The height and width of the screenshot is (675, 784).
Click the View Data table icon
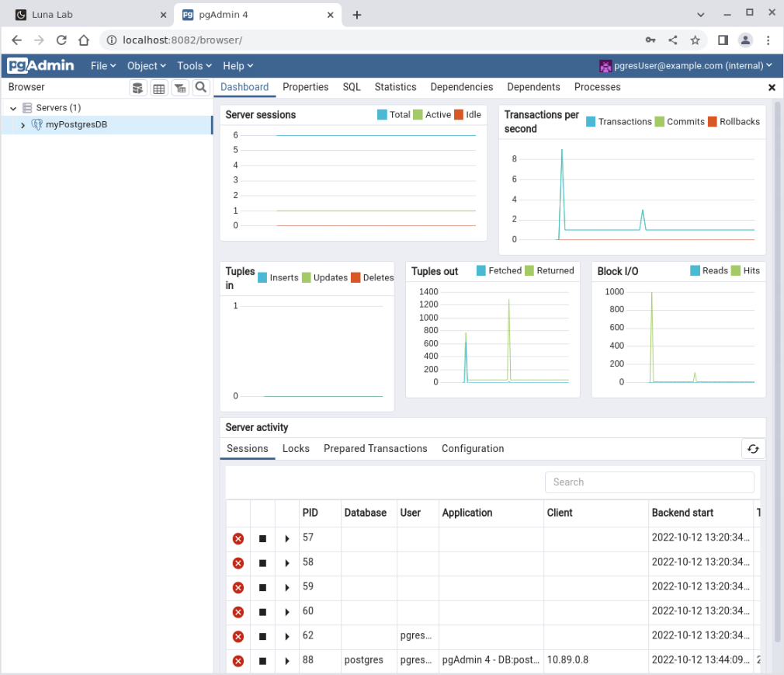(x=159, y=88)
